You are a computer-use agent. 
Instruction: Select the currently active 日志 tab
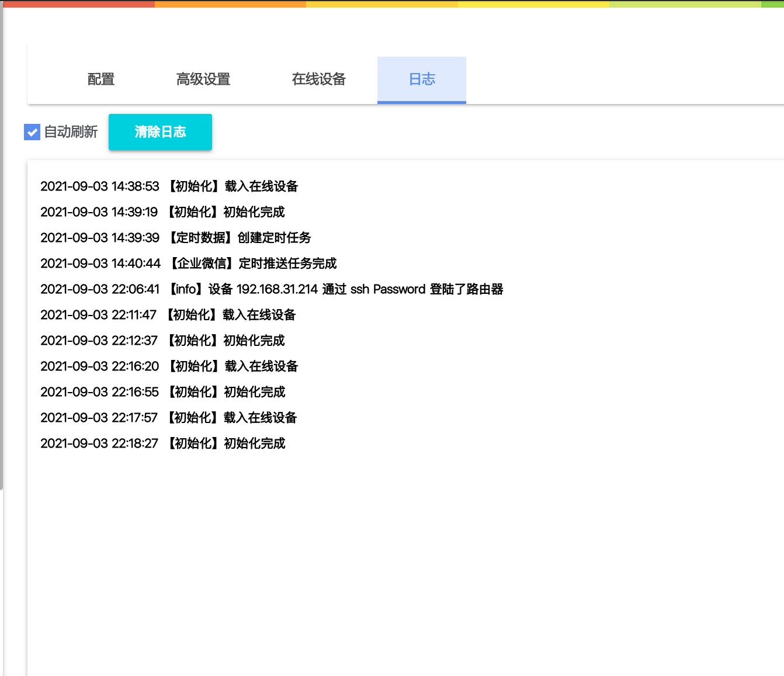(x=422, y=79)
